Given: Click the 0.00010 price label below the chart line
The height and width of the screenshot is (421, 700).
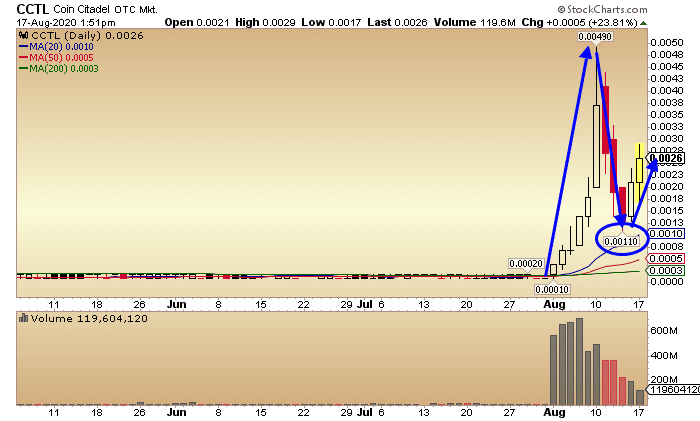Looking at the screenshot, I should click(x=552, y=289).
